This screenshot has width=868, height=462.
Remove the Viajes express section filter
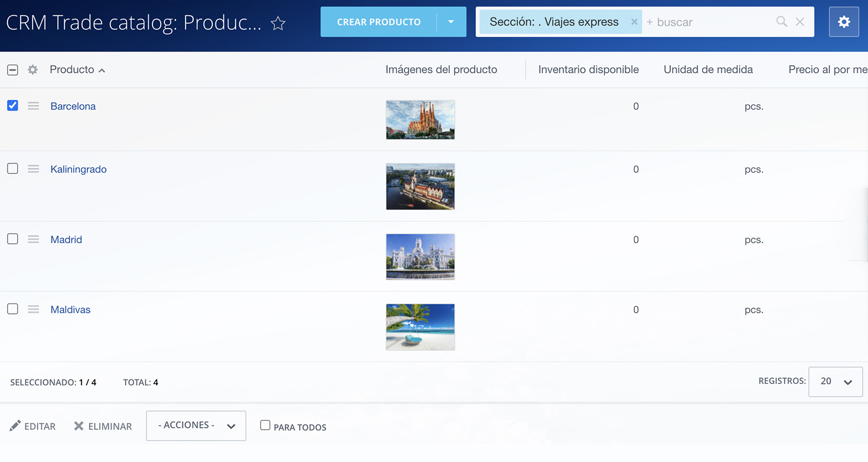(634, 22)
